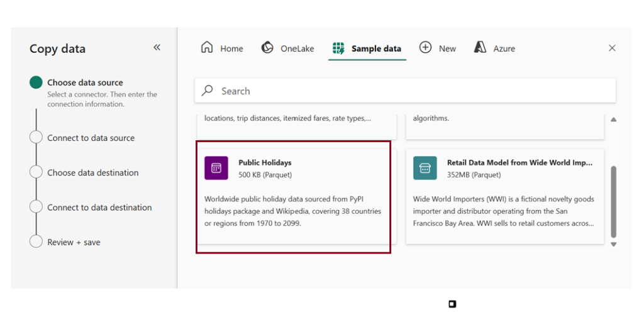The width and height of the screenshot is (644, 334).
Task: Select the Connect to data source step
Action: 91,138
